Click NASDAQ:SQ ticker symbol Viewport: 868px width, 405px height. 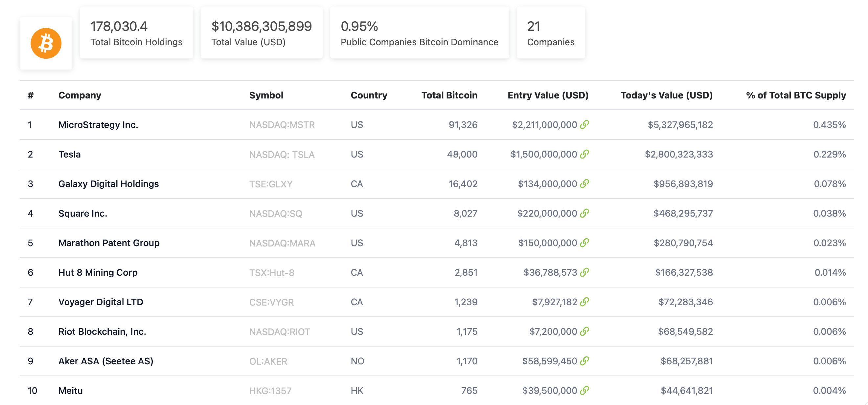[275, 214]
